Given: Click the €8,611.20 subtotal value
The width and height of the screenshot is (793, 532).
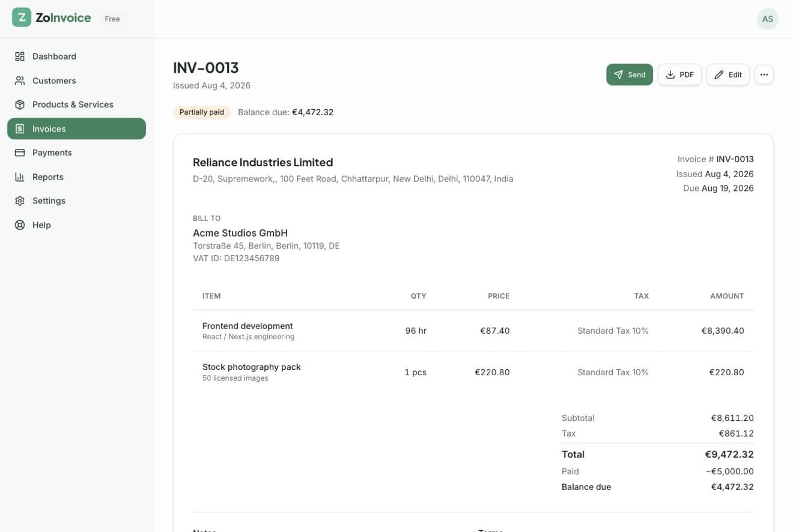Looking at the screenshot, I should pyautogui.click(x=732, y=418).
